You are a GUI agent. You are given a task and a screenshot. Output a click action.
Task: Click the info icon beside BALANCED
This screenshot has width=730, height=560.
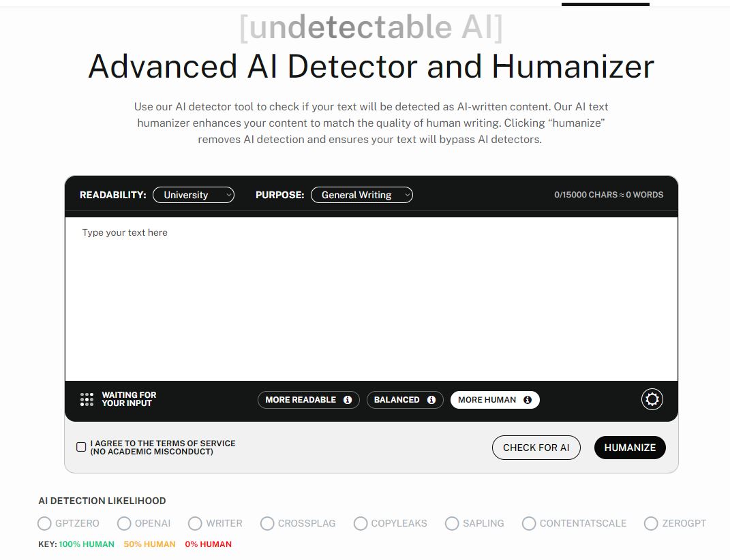click(x=432, y=400)
